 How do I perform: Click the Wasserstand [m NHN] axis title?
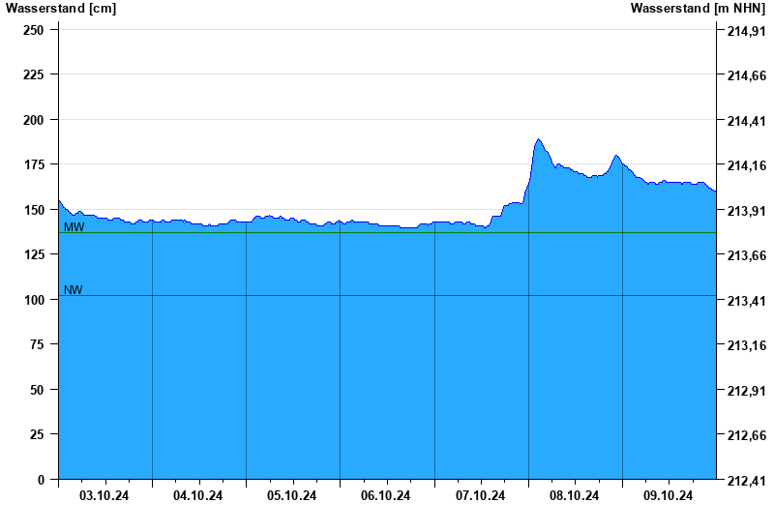click(x=698, y=9)
